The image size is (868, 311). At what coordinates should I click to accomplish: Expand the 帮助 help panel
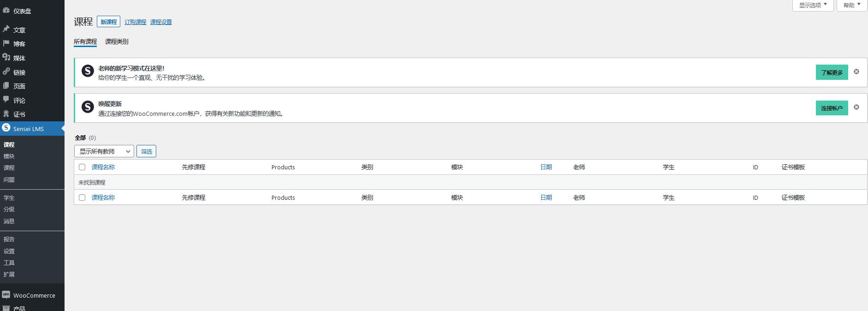(x=852, y=5)
